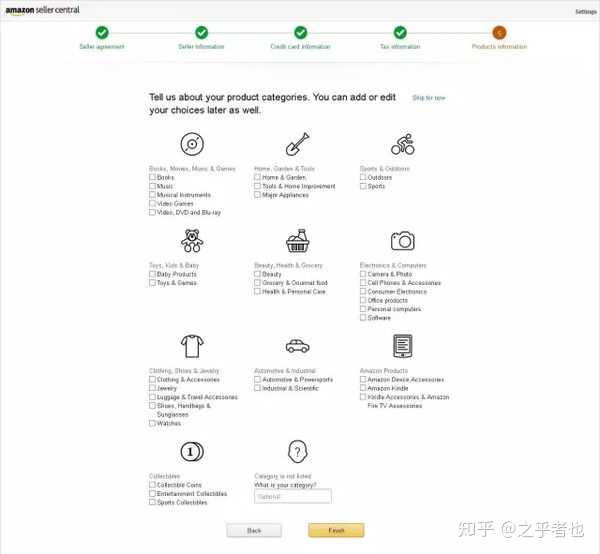Click the Tax information step checkmark
Image resolution: width=600 pixels, height=554 pixels.
point(400,33)
